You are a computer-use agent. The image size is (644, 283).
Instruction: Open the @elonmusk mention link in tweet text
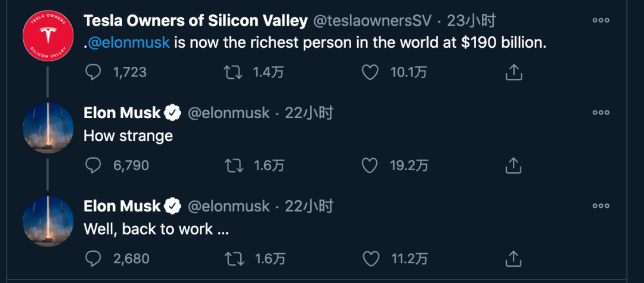pyautogui.click(x=129, y=43)
